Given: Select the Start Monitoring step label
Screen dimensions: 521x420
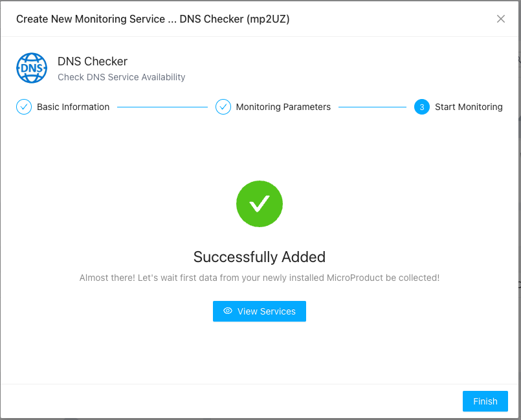Looking at the screenshot, I should tap(469, 107).
